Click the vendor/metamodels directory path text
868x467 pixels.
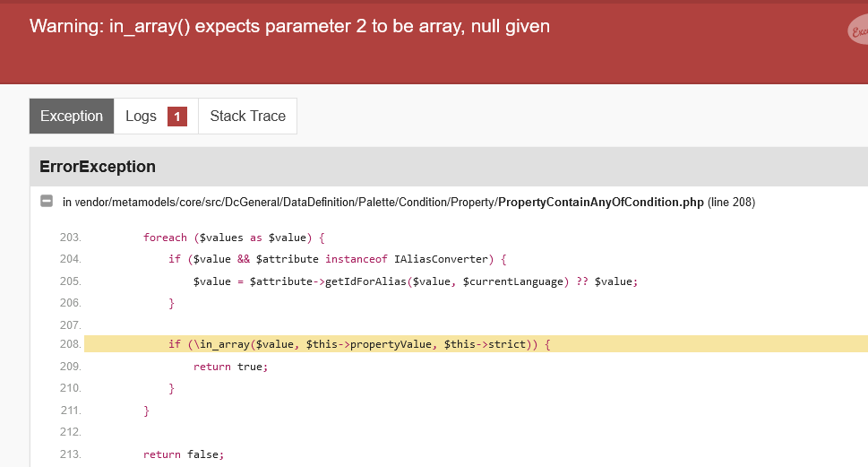(x=278, y=202)
